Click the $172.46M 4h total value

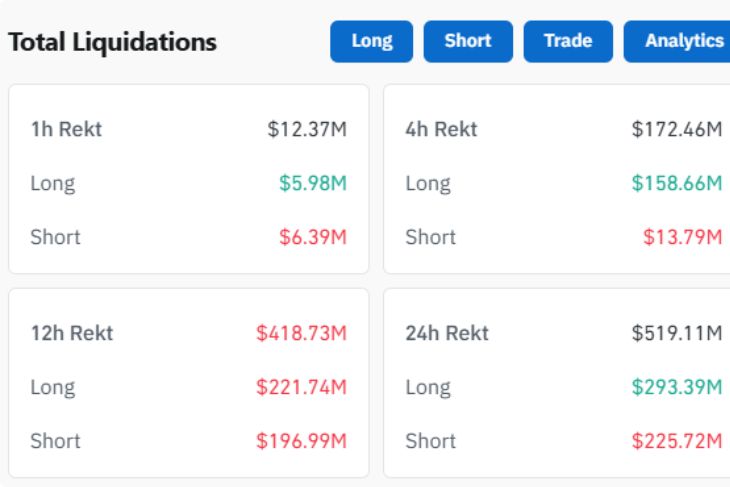coord(677,129)
